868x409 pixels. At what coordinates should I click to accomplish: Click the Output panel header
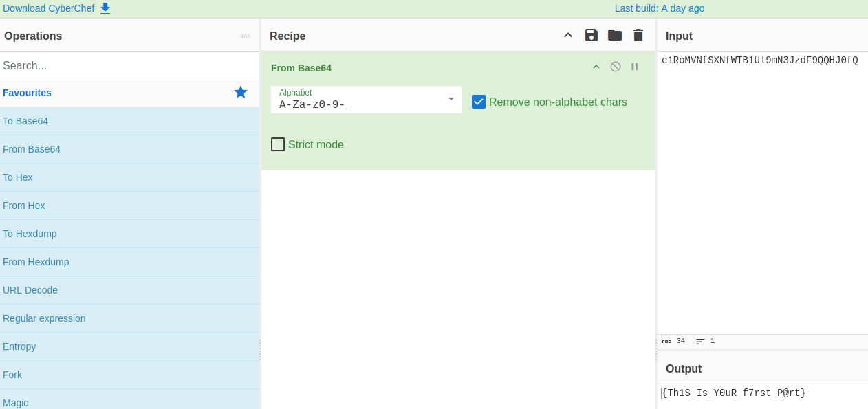pos(763,368)
